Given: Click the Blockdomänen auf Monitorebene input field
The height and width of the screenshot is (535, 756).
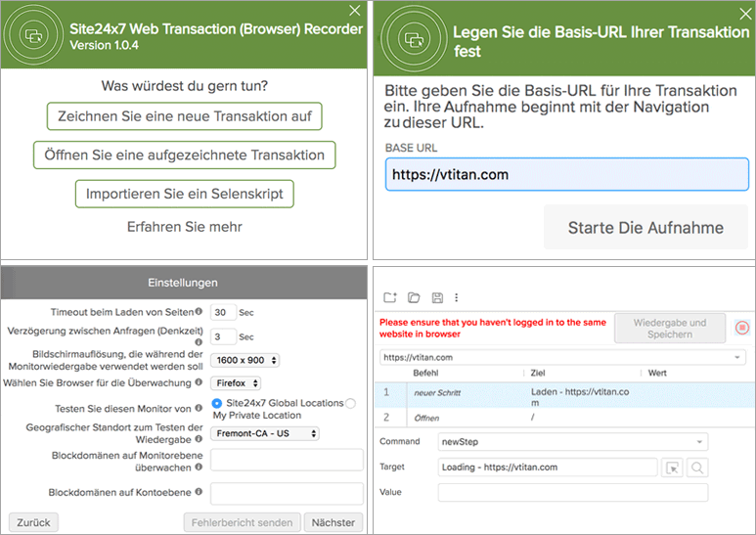Looking at the screenshot, I should [287, 460].
